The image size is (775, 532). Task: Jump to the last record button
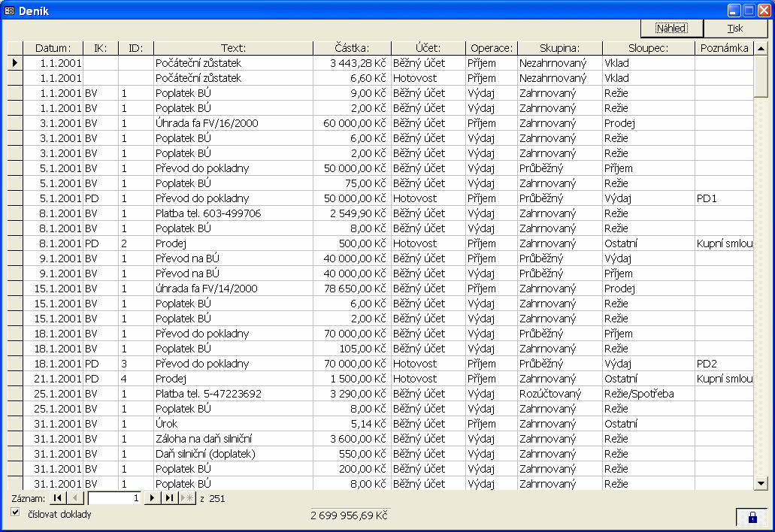tap(169, 498)
